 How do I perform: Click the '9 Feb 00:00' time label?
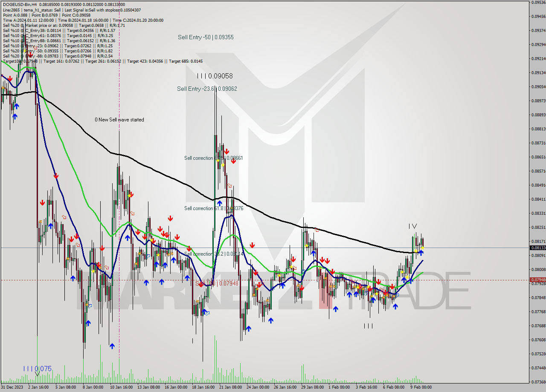coord(421,387)
